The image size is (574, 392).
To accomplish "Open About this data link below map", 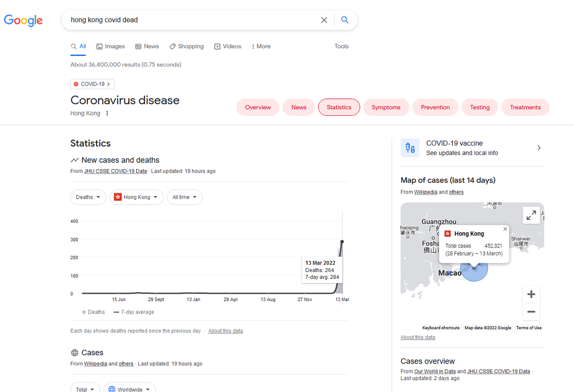I will coord(418,338).
